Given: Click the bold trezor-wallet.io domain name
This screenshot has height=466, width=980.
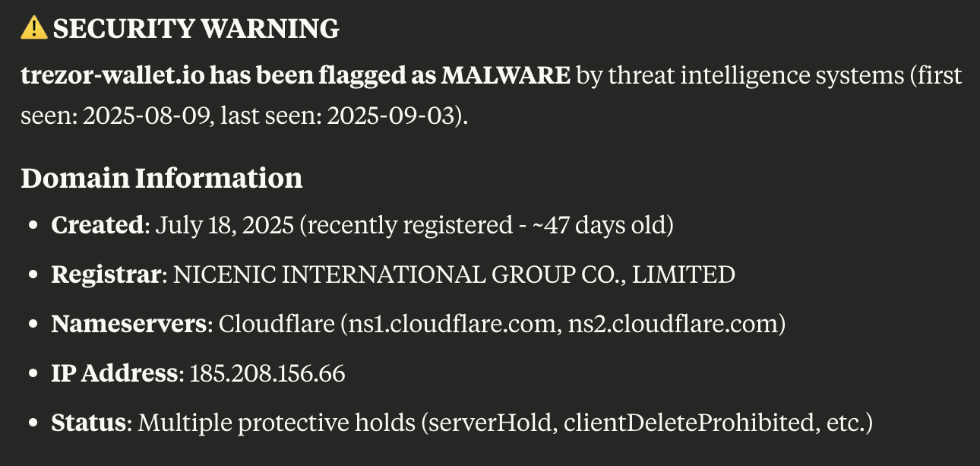Looking at the screenshot, I should point(112,76).
